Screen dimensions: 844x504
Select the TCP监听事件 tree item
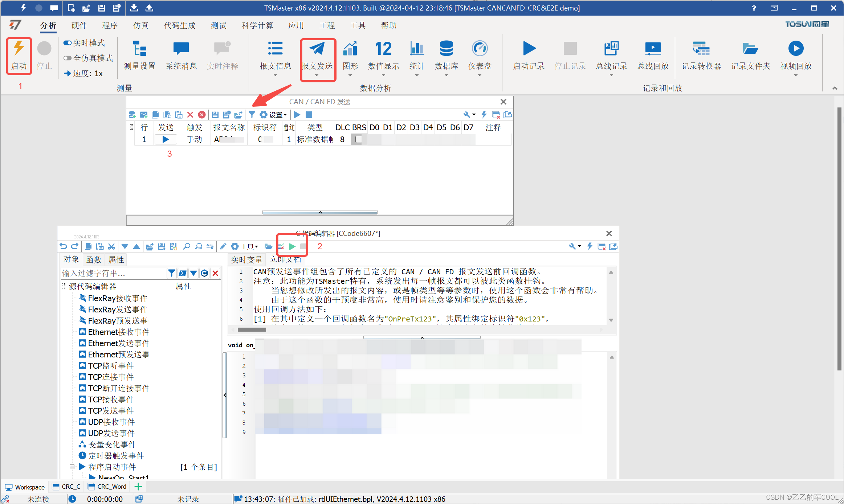[x=111, y=366]
